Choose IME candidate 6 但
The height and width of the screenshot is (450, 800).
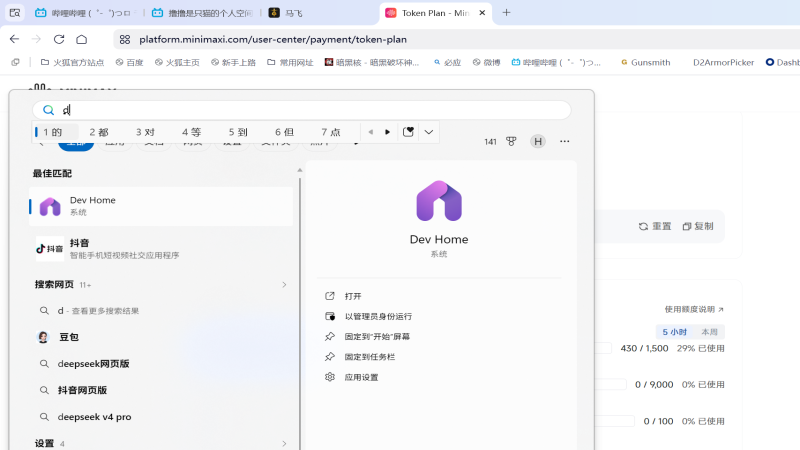click(x=285, y=132)
